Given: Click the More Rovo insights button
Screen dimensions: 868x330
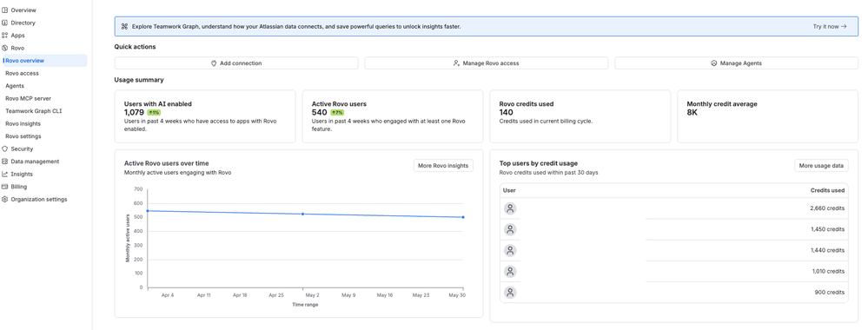Looking at the screenshot, I should click(x=443, y=166).
